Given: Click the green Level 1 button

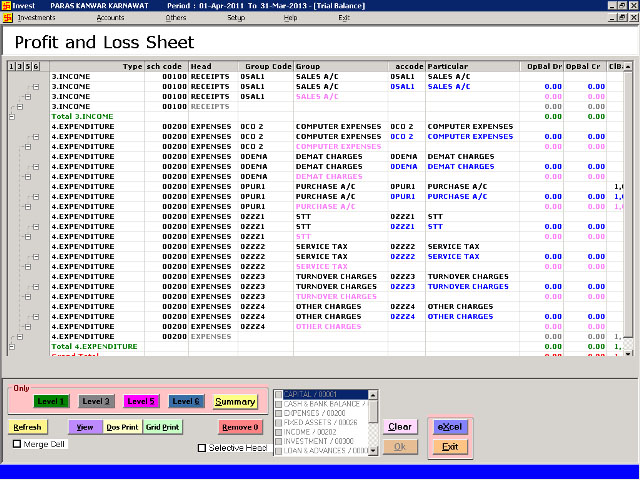Looking at the screenshot, I should (51, 401).
